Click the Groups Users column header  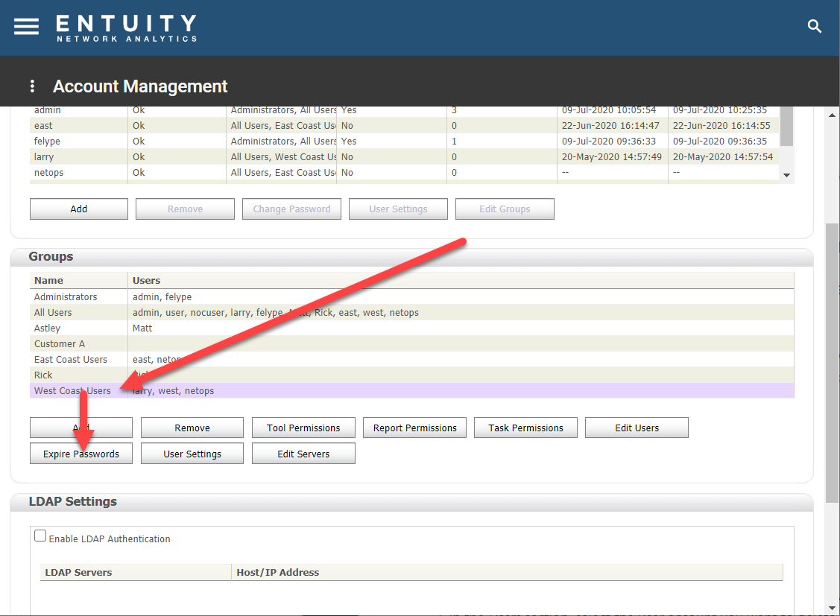coord(461,280)
